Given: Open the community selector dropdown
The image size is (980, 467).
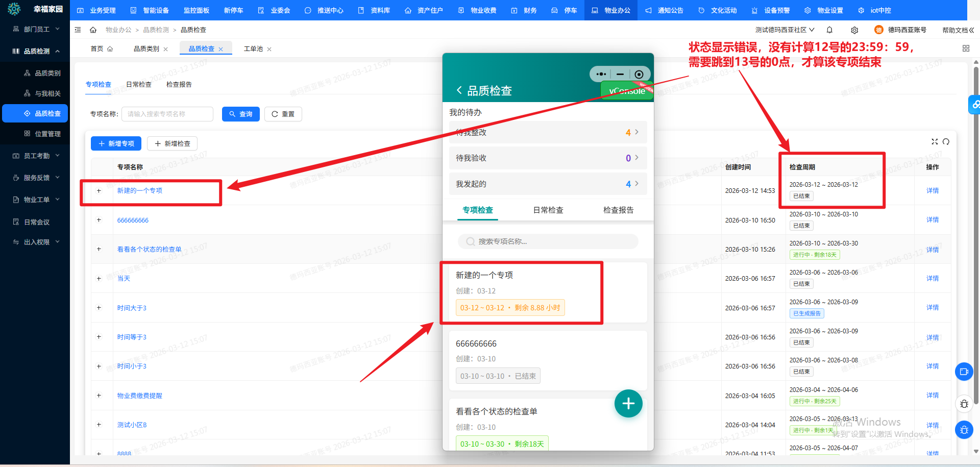Looking at the screenshot, I should (785, 30).
